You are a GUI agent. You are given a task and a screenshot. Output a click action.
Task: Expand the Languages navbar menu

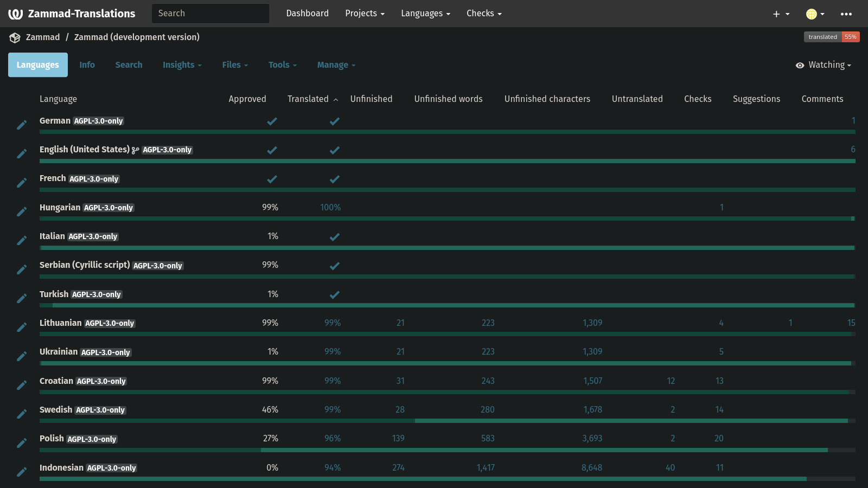coord(425,14)
